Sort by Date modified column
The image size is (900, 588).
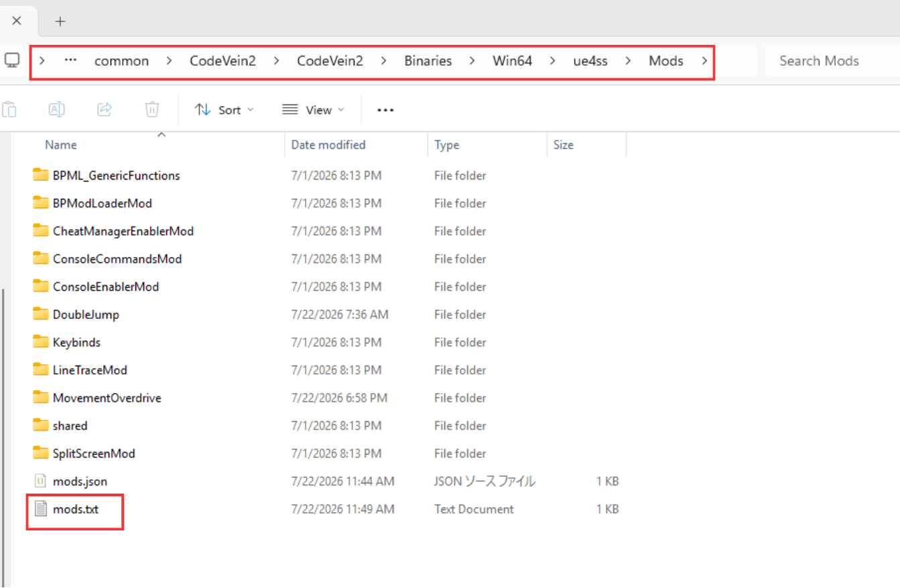pyautogui.click(x=328, y=145)
